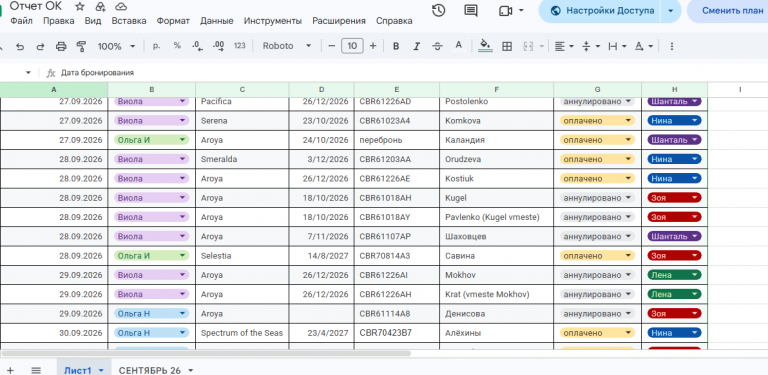Open the Формат menu

click(173, 21)
